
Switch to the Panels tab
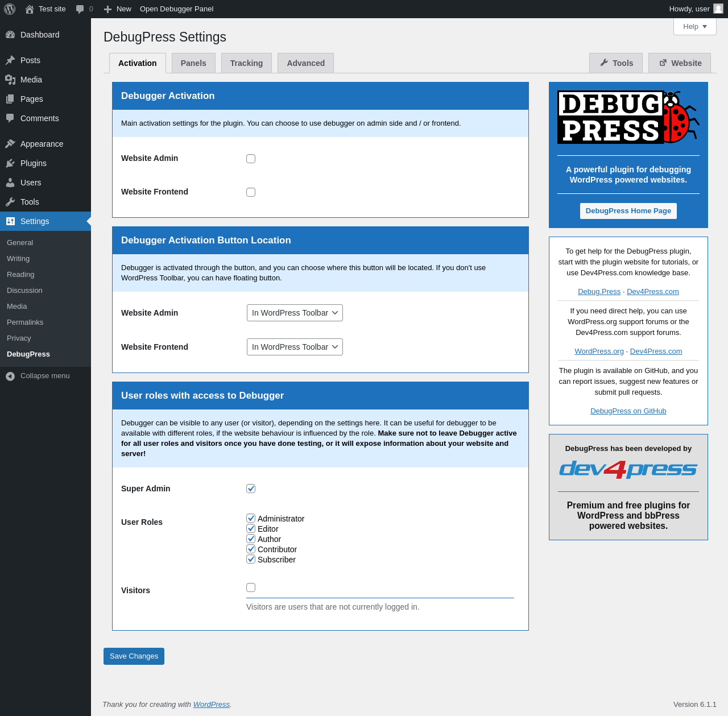click(x=193, y=63)
